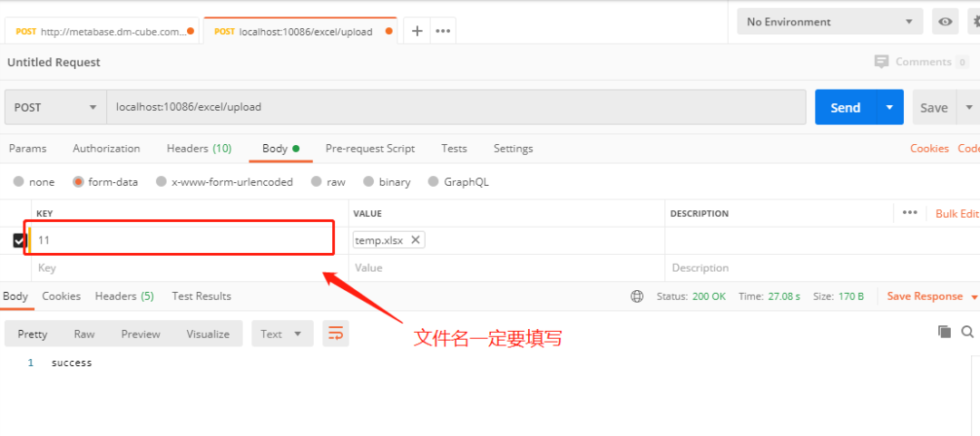Toggle the wrap lines icon in response
The image size is (980, 436).
(336, 334)
